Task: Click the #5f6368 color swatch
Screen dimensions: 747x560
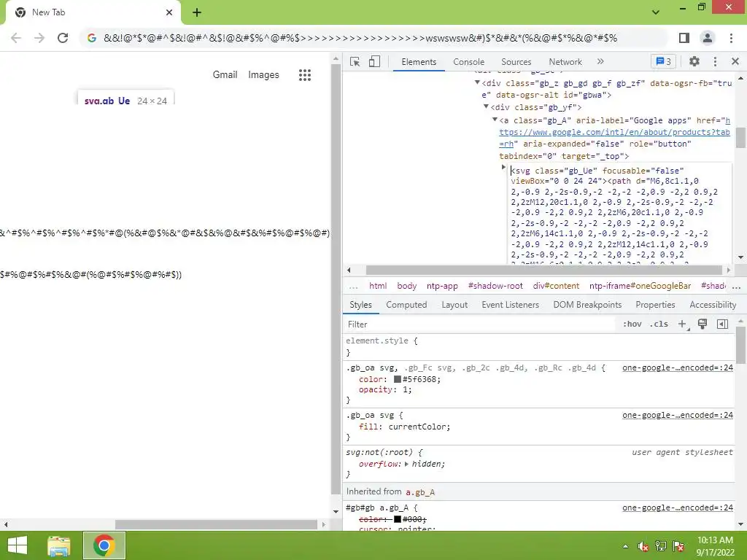Action: [x=398, y=379]
